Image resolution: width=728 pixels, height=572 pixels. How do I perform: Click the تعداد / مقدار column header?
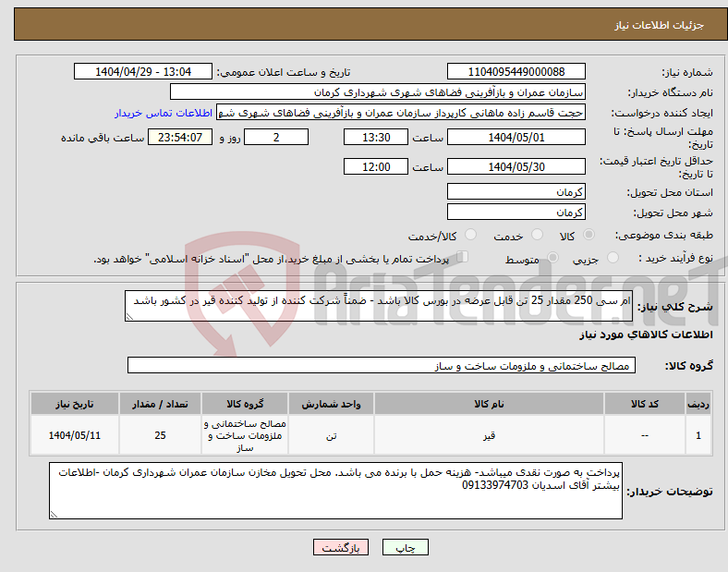[x=160, y=404]
